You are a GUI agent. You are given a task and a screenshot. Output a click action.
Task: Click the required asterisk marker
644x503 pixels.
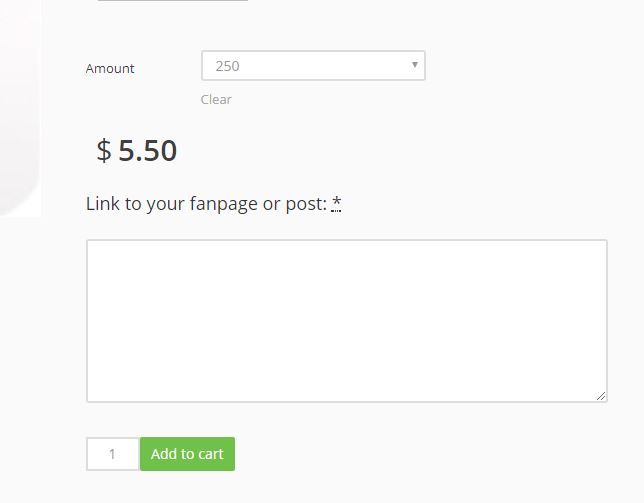tap(337, 204)
